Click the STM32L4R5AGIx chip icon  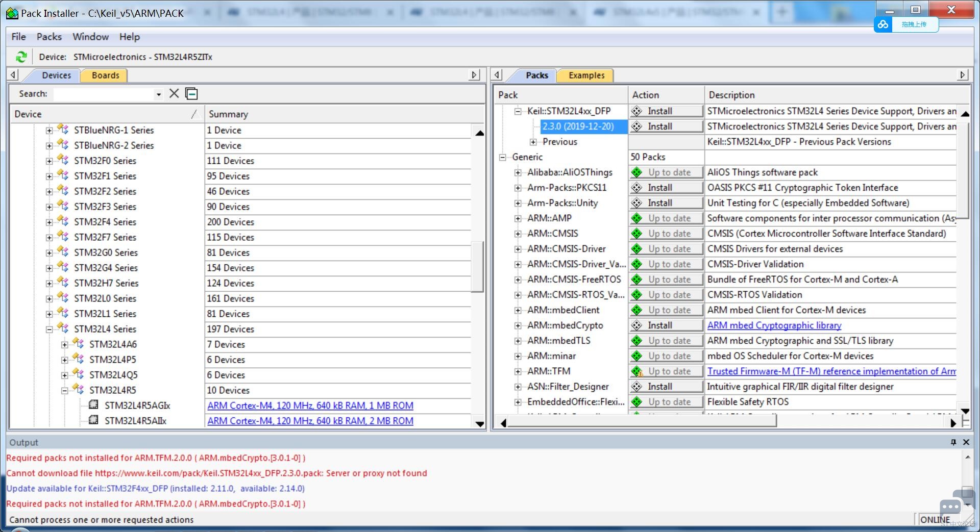(93, 405)
